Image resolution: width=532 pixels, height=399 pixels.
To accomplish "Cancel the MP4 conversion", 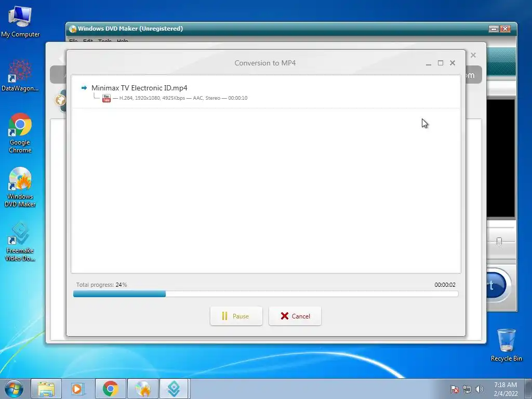I will [295, 316].
